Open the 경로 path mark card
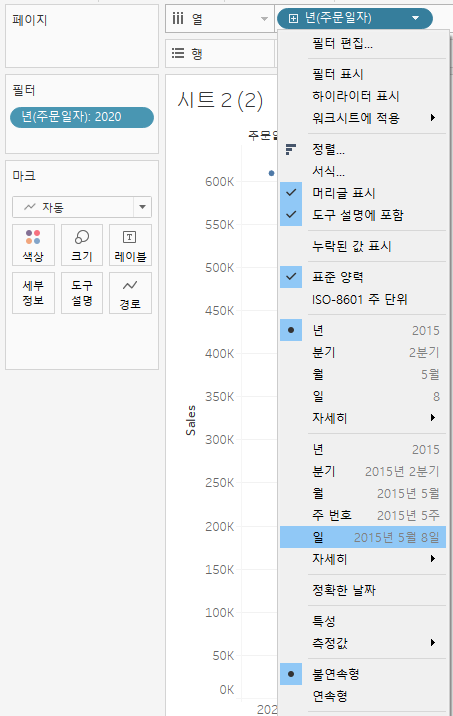453x716 pixels. point(130,293)
